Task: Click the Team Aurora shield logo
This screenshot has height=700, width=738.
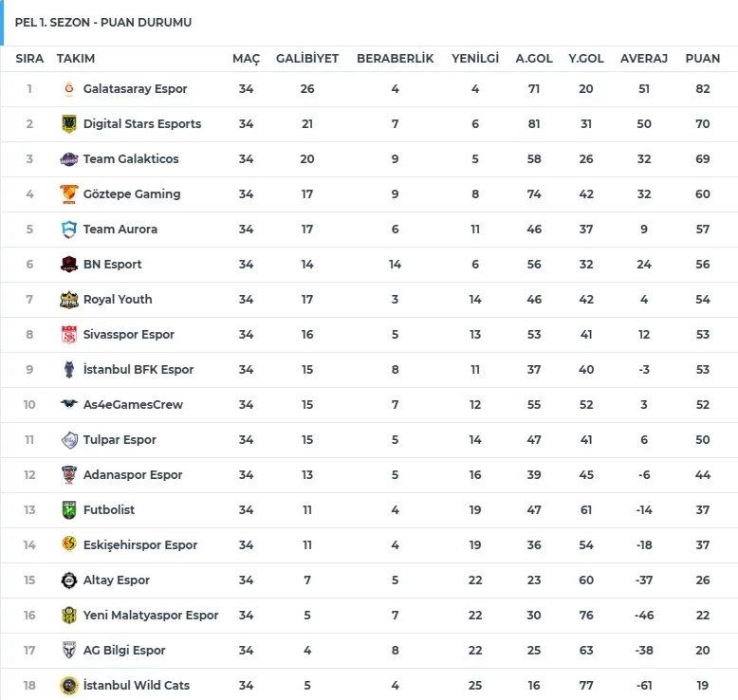Action: [68, 230]
